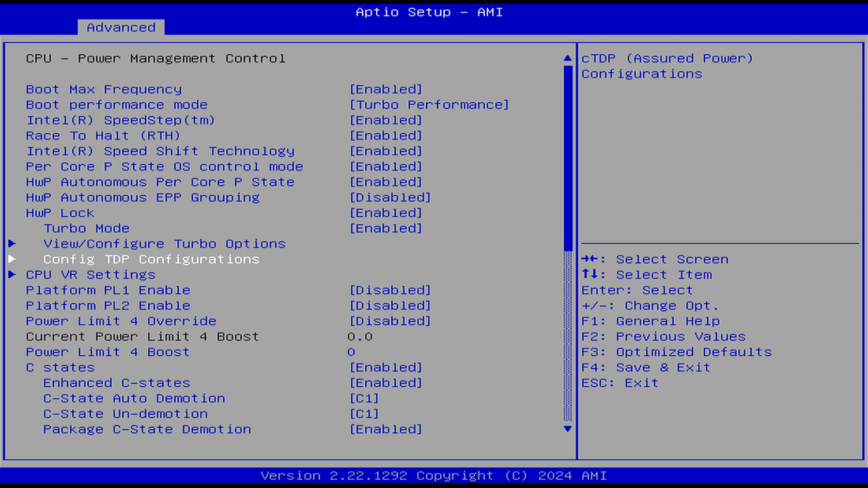Toggle HwP Autonomous EPP Grouping Disabled value
The width and height of the screenshot is (868, 488).
coord(390,198)
